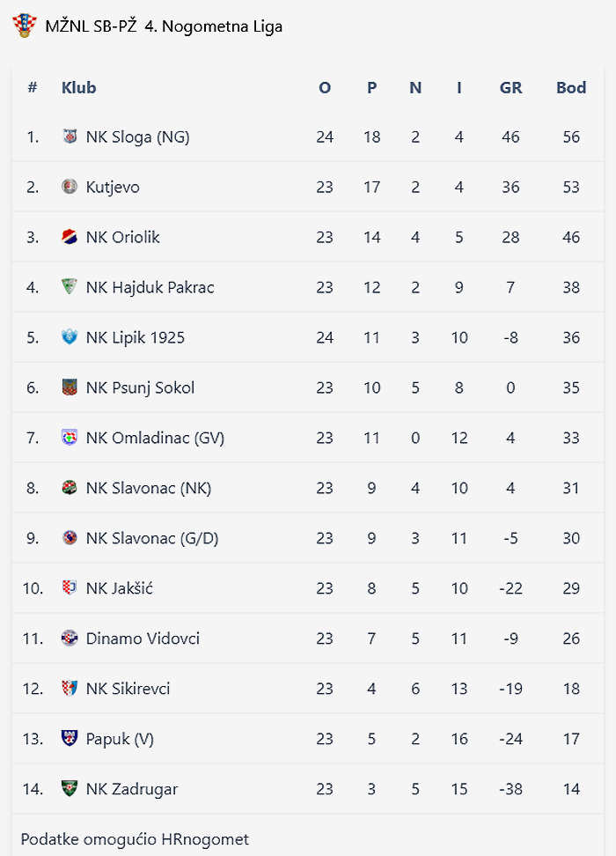Open NK Sikirevci club name link
Screen dimensions: 616x856
pyautogui.click(x=128, y=689)
